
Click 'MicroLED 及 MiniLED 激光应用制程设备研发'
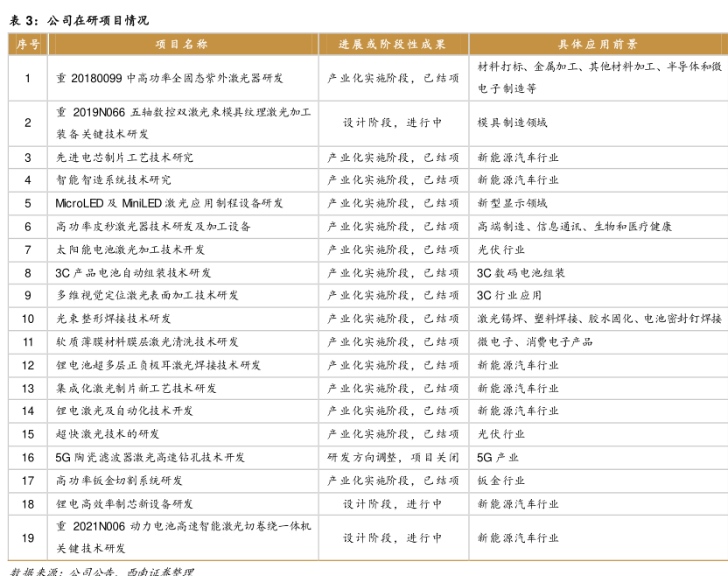coord(169,203)
